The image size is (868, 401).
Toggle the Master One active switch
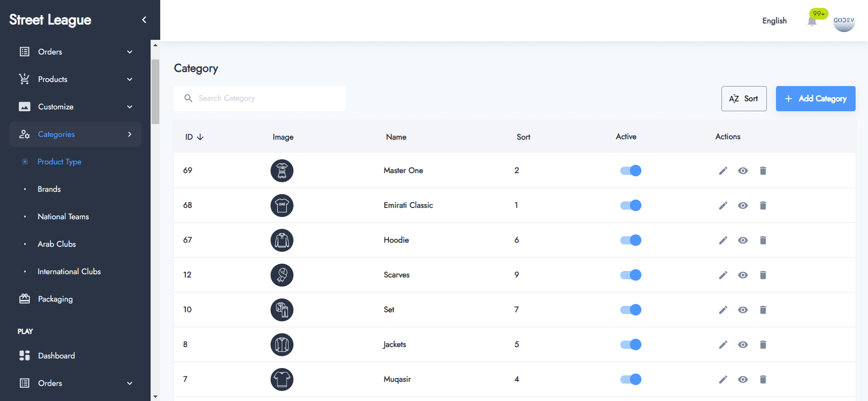click(x=631, y=171)
